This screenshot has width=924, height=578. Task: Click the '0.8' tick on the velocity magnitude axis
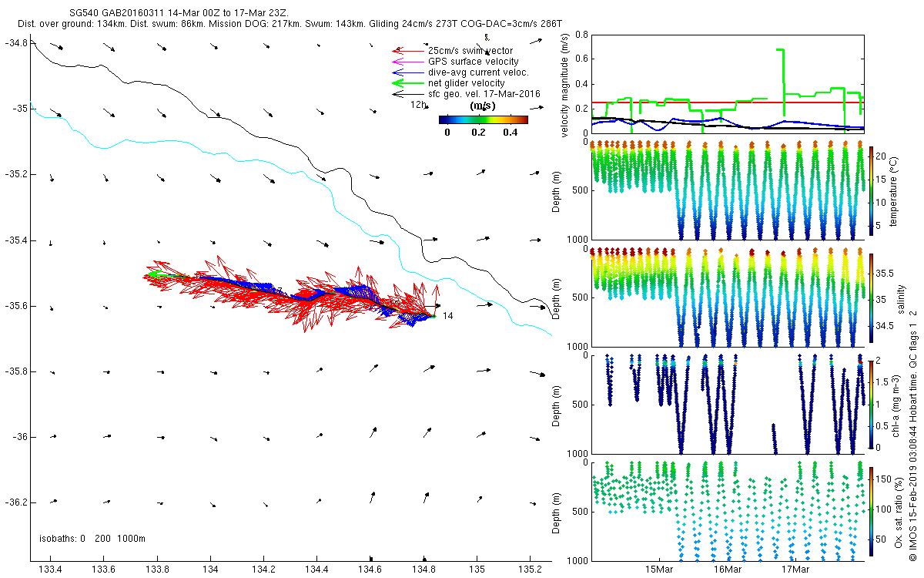[x=581, y=35]
